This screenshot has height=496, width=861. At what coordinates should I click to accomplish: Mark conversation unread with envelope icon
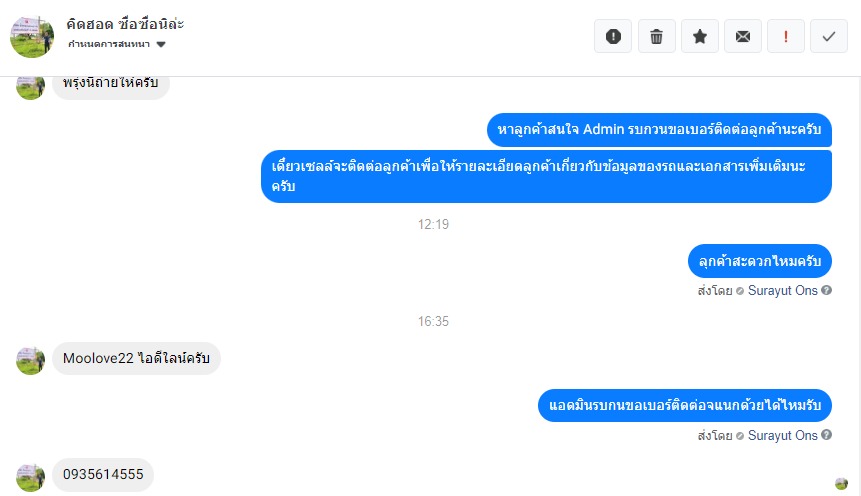(742, 36)
